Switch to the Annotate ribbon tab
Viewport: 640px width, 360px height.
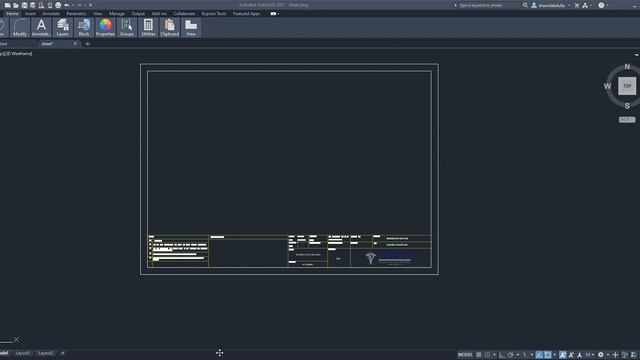coord(51,14)
